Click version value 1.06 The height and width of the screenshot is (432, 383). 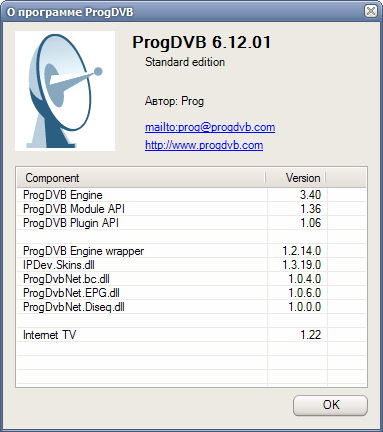pyautogui.click(x=310, y=223)
